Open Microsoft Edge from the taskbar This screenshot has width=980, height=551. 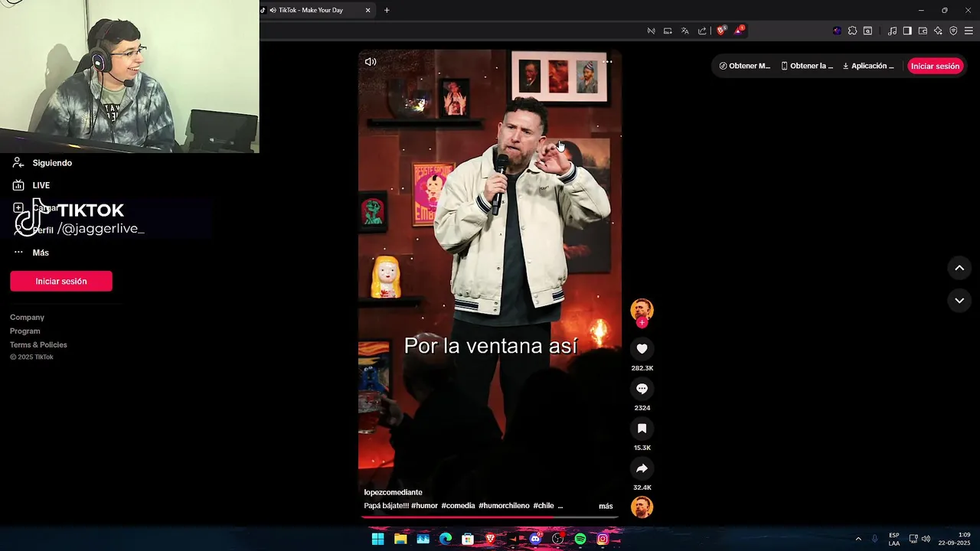445,539
